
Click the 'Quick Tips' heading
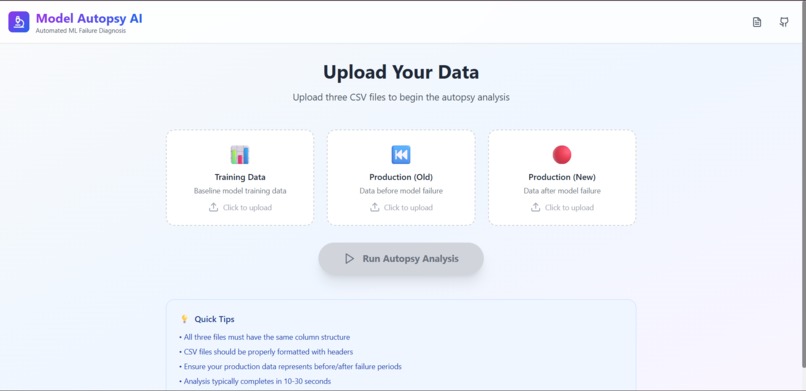[214, 319]
